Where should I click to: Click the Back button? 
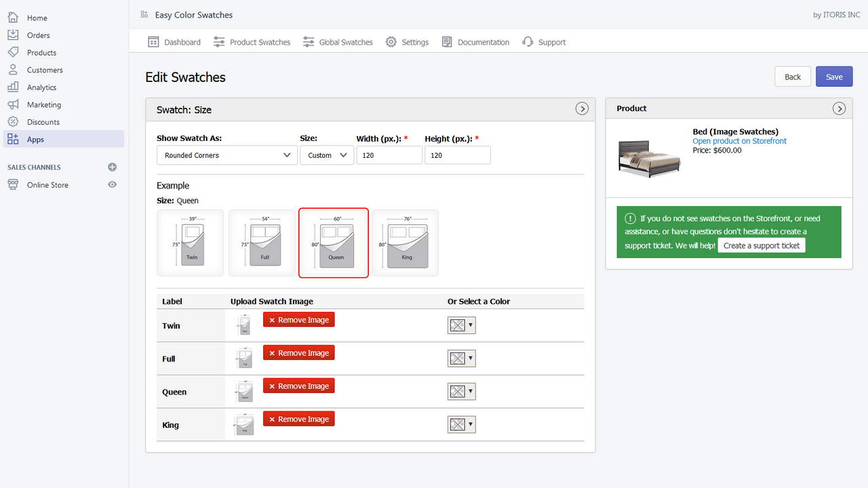click(793, 77)
